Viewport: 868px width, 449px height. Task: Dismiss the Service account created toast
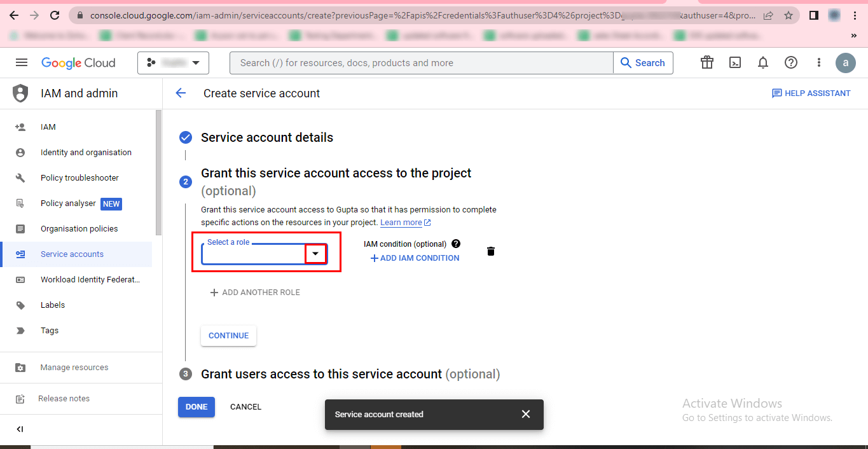coord(526,414)
